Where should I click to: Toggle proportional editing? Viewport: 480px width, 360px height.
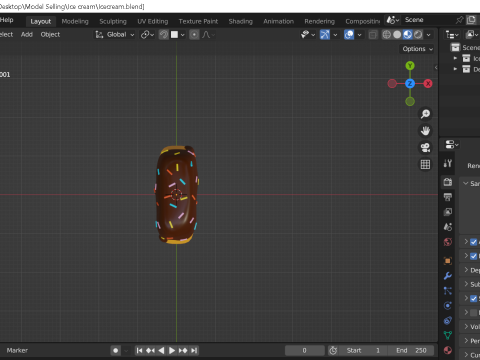pos(194,35)
